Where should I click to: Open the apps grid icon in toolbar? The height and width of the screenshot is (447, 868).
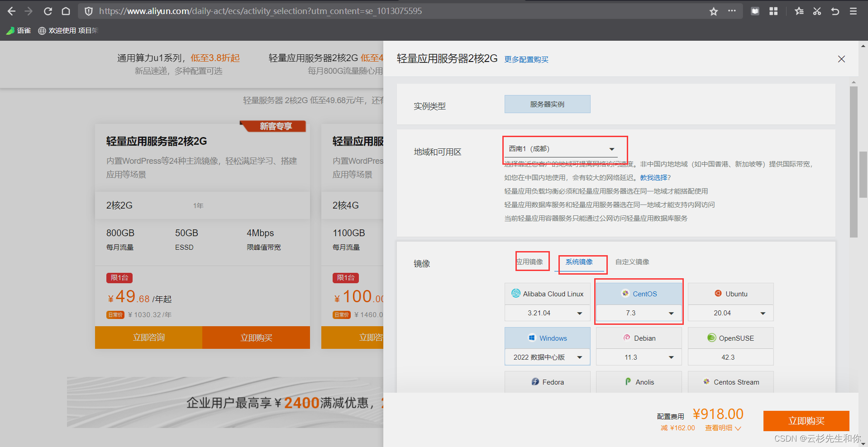coord(773,11)
